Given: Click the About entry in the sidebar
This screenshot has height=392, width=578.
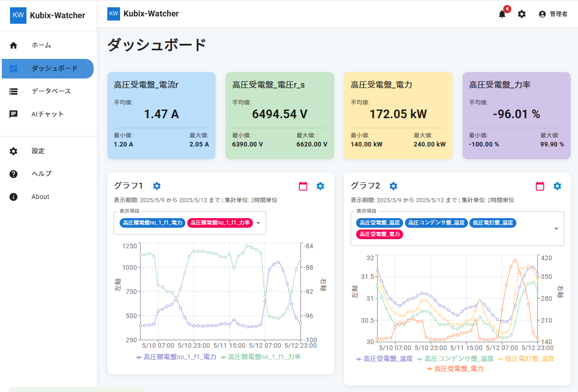Looking at the screenshot, I should (x=40, y=197).
